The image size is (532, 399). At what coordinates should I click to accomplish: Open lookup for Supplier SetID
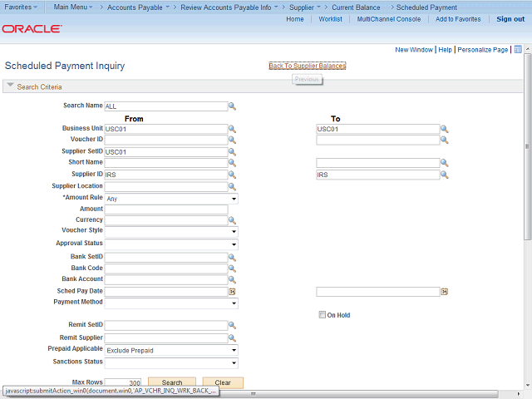click(232, 151)
